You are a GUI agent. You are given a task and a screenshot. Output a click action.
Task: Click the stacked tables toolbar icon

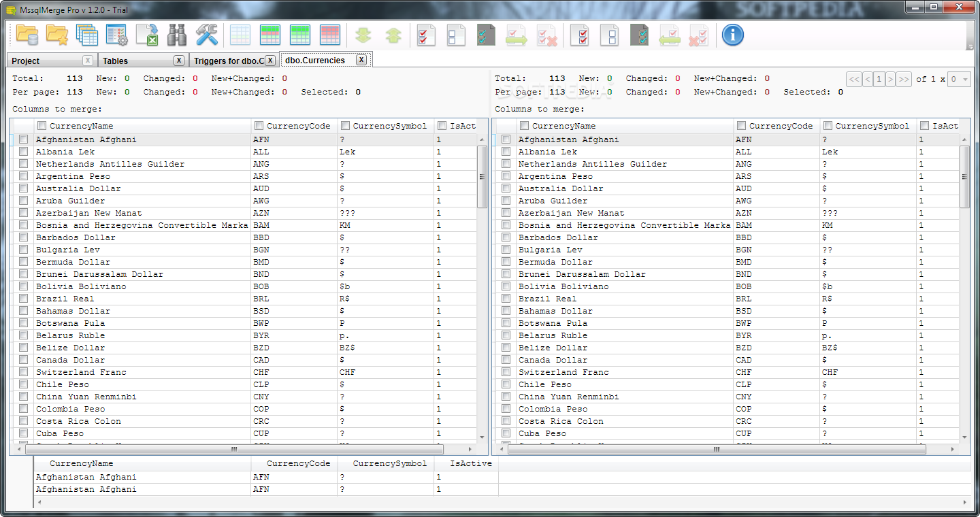point(87,35)
